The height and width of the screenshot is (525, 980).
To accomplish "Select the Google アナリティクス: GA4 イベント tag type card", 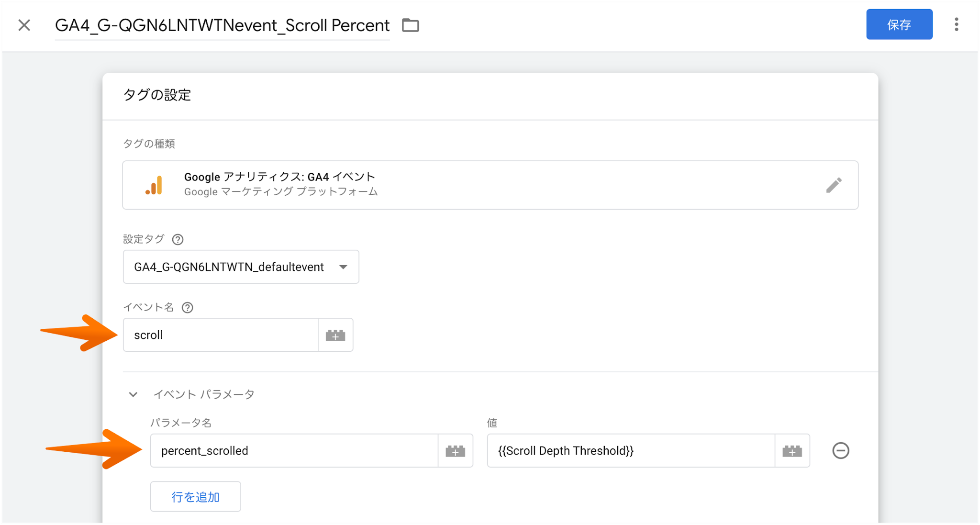I will point(490,185).
